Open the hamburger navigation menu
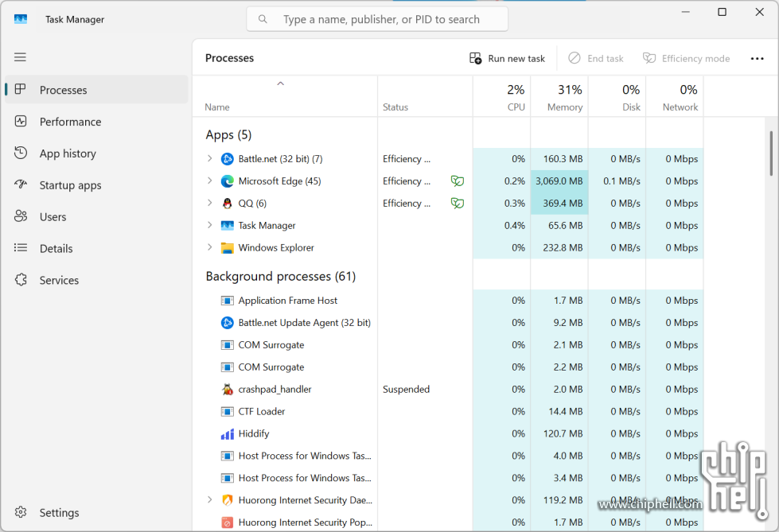 click(x=21, y=57)
